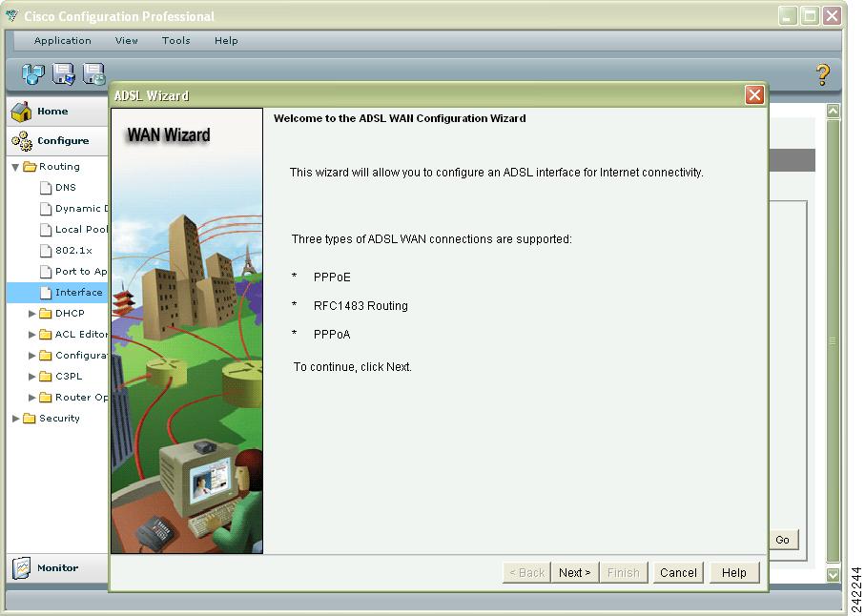This screenshot has width=865, height=616.
Task: Click the Configure gears icon
Action: pos(22,141)
